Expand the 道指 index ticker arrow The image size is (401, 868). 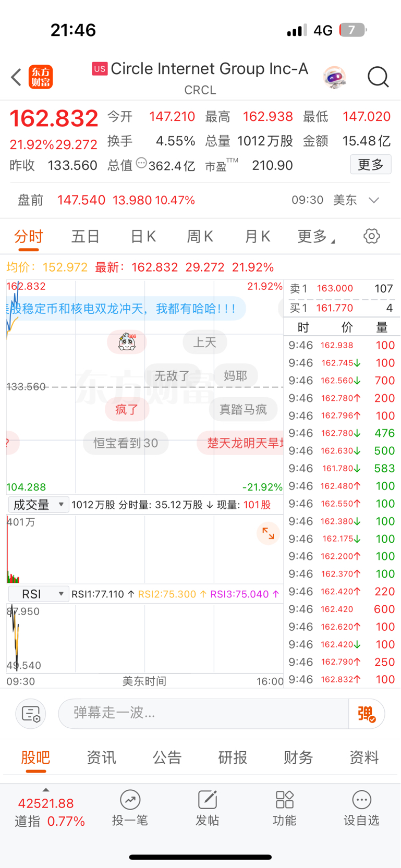pos(45,790)
